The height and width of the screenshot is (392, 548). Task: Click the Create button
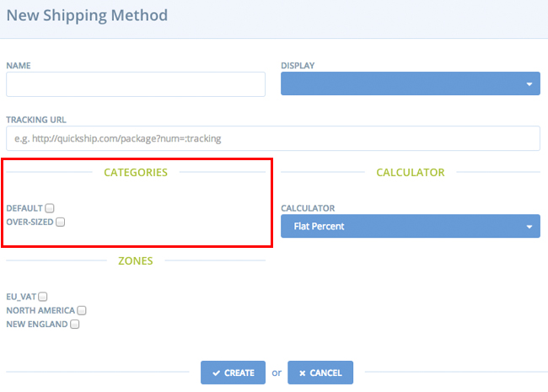233,373
